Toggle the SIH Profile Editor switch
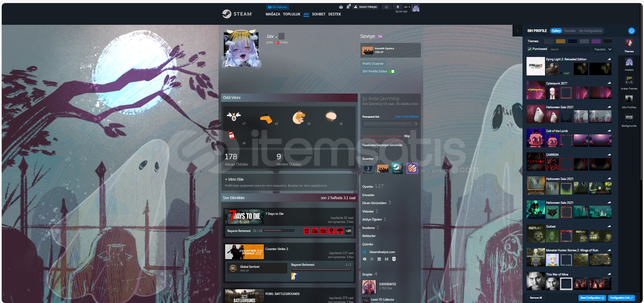Screen dimensions: 644x303 392,71
